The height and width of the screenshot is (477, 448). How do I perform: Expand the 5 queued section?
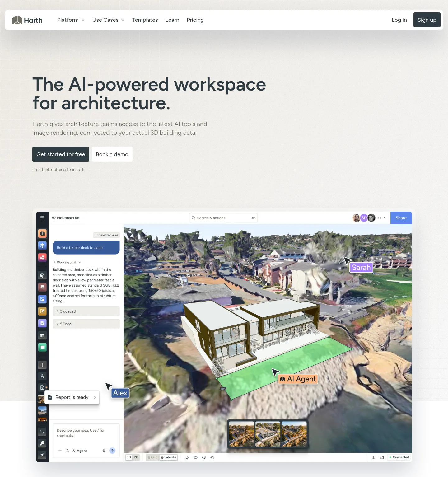click(86, 311)
